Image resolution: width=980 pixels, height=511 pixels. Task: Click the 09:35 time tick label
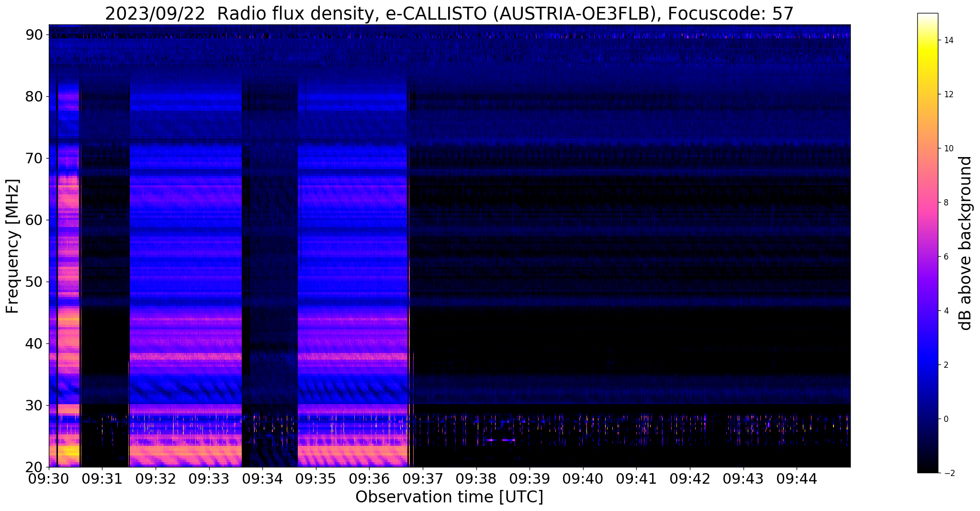(x=315, y=478)
